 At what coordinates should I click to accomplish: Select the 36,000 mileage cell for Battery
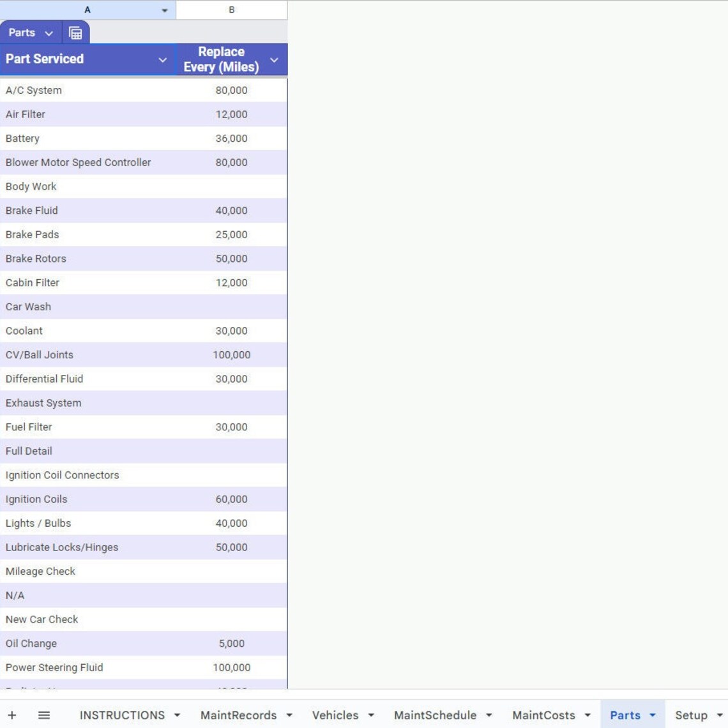click(x=230, y=139)
